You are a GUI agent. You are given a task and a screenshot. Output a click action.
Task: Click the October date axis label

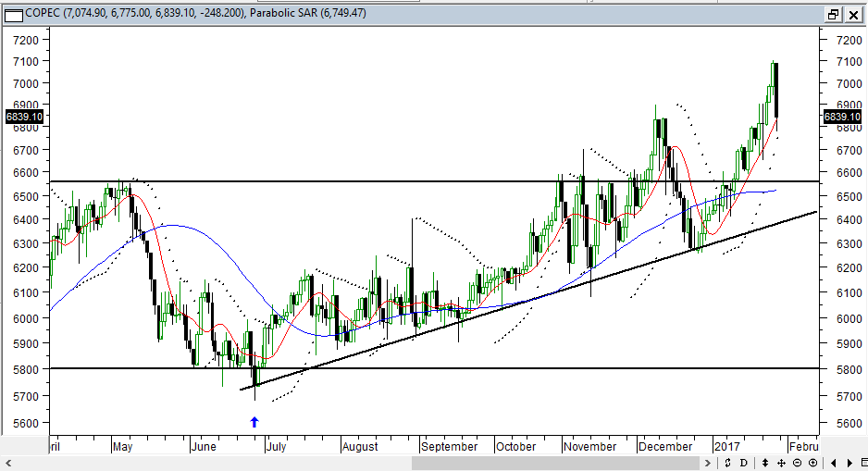click(x=516, y=446)
